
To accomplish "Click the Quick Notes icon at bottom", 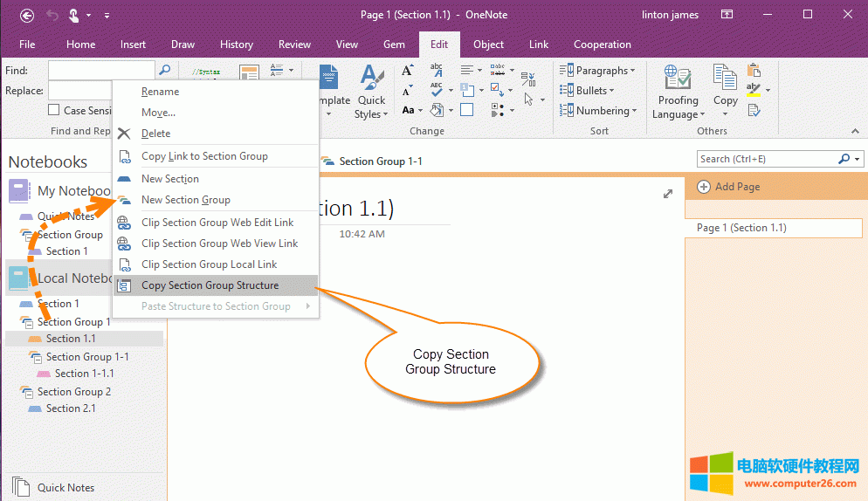I will pos(22,487).
